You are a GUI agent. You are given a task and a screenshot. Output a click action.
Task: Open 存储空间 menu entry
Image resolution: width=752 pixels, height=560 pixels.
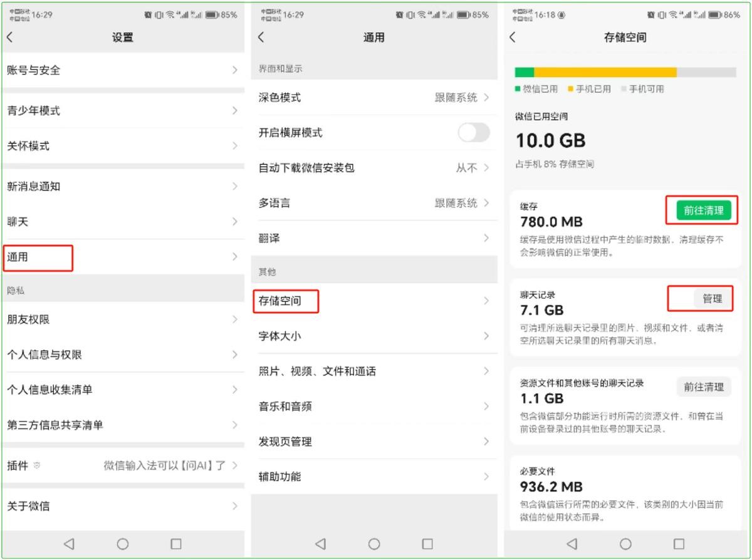click(373, 301)
